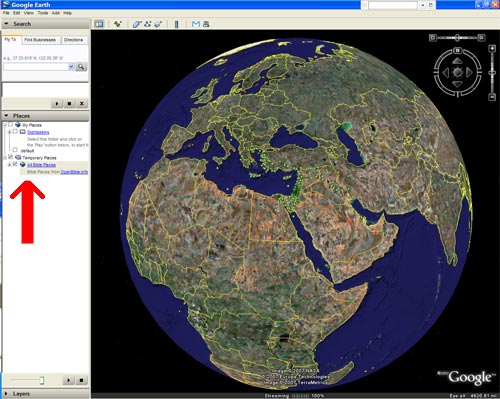
Task: Open the Help menu
Action: tap(68, 13)
